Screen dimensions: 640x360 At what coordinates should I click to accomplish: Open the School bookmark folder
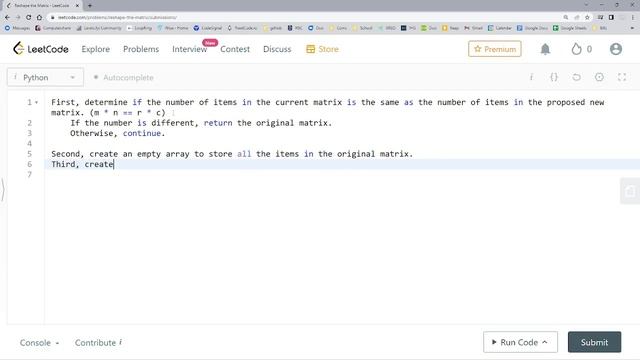pos(362,28)
